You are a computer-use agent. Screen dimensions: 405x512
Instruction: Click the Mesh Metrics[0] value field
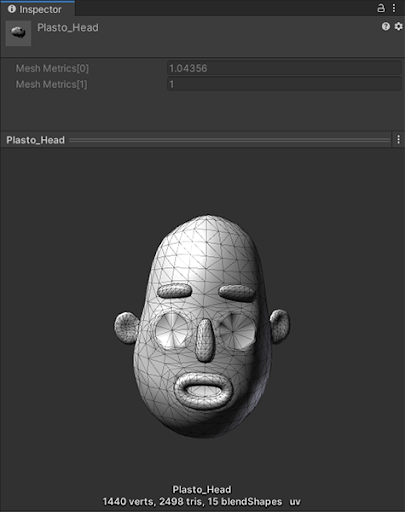[284, 68]
